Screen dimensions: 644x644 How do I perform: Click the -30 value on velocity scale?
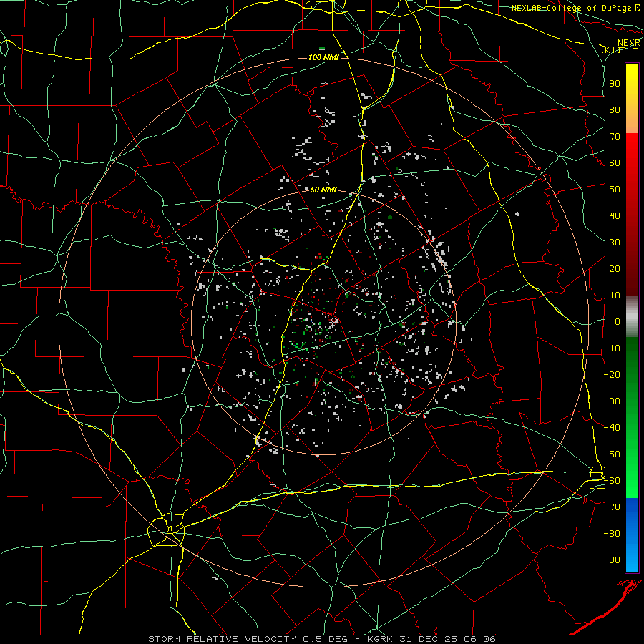612,401
